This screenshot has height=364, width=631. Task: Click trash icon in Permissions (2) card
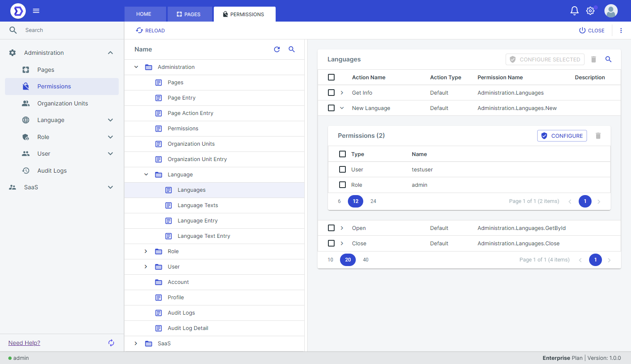[598, 136]
